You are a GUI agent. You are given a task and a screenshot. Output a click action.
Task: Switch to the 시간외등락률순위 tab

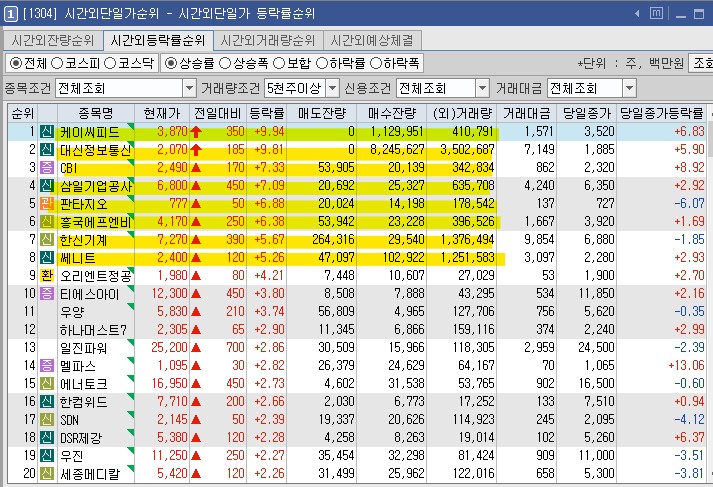point(158,40)
